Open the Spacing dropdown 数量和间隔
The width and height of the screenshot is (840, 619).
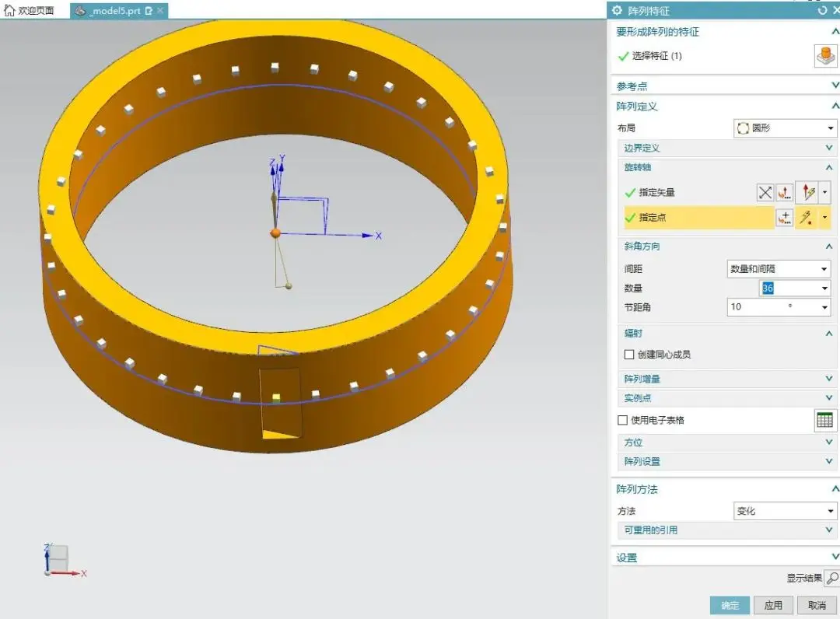click(779, 269)
